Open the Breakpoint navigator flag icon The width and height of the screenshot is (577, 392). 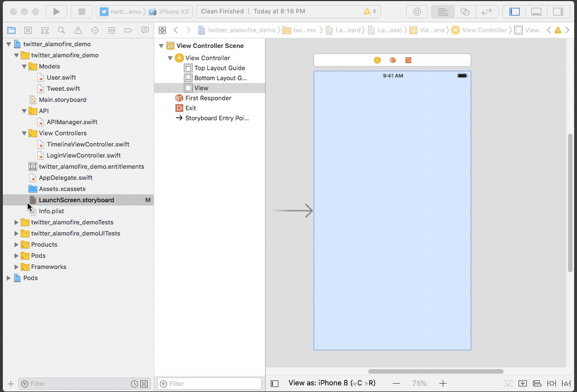(x=128, y=30)
